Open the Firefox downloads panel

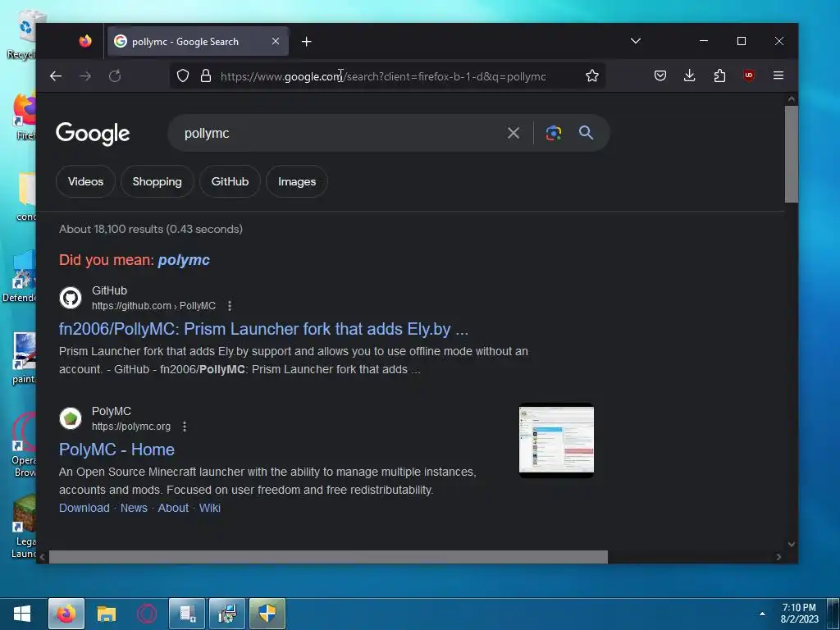689,75
